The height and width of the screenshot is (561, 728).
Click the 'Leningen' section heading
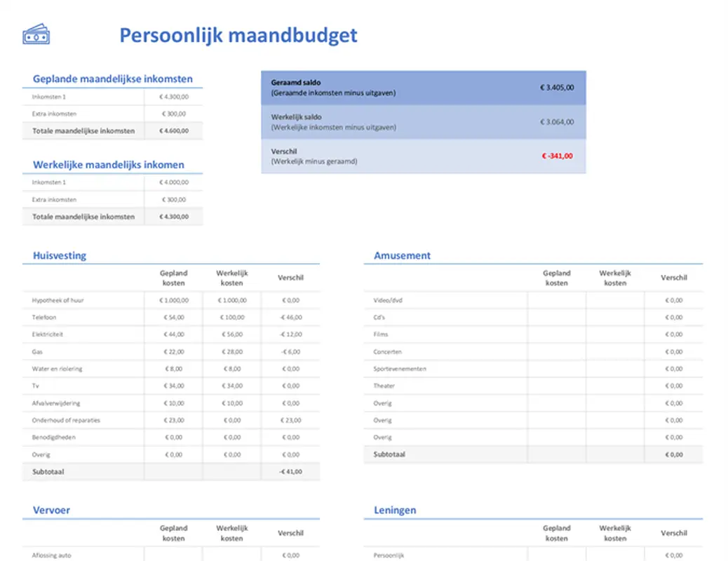[x=395, y=511]
